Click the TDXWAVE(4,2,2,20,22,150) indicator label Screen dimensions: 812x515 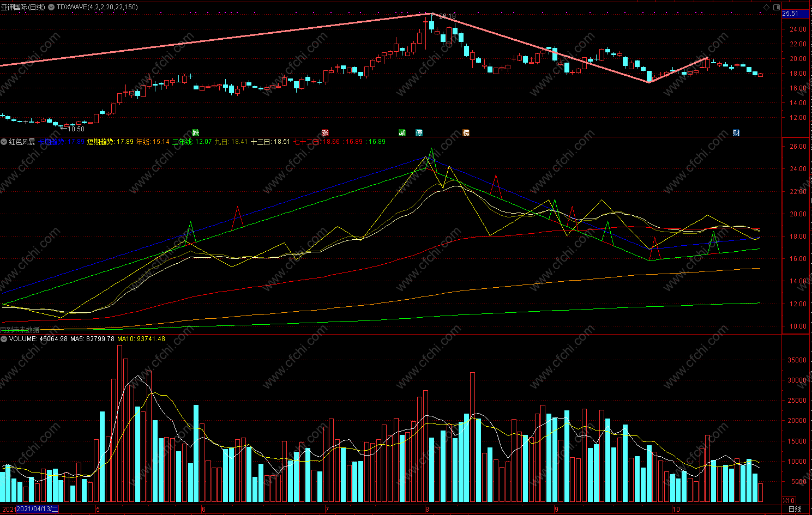click(x=97, y=7)
